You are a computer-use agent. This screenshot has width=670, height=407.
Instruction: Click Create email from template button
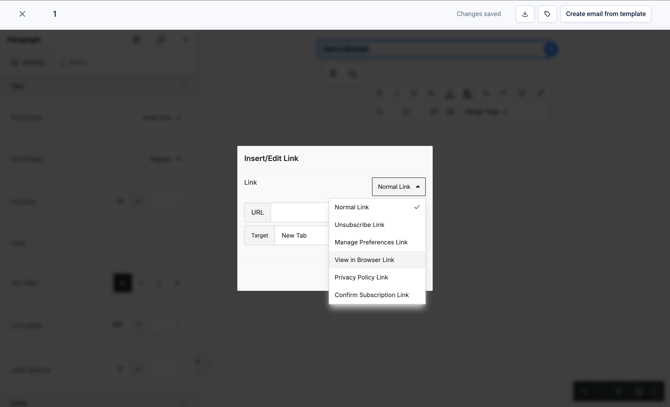pyautogui.click(x=605, y=14)
